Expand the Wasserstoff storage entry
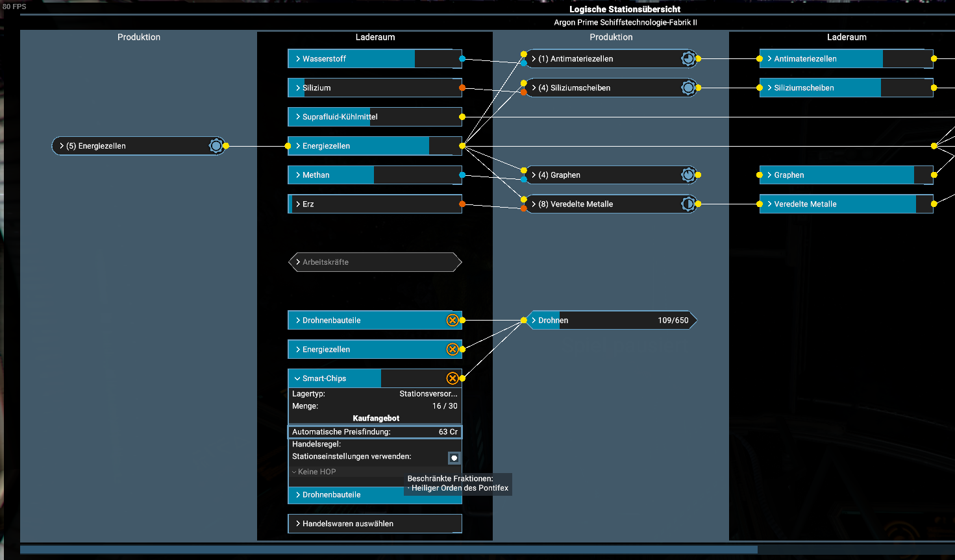 click(x=375, y=58)
